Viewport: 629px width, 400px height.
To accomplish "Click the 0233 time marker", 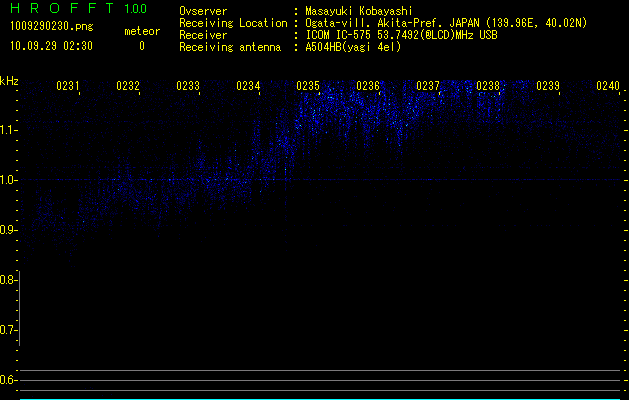I will [x=188, y=86].
